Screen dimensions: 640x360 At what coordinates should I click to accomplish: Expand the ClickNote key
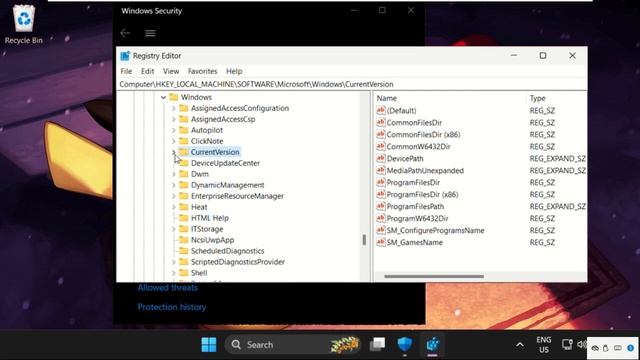click(x=173, y=141)
